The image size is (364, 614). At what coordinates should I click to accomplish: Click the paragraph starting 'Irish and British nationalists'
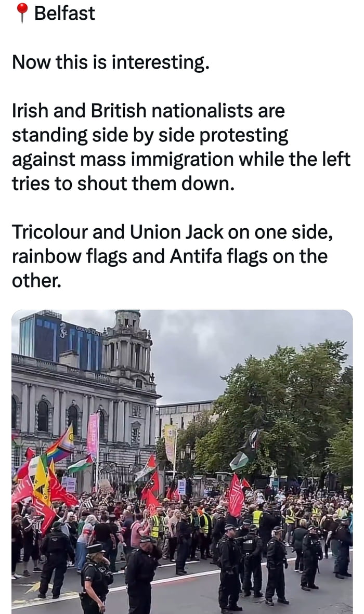[x=181, y=147]
